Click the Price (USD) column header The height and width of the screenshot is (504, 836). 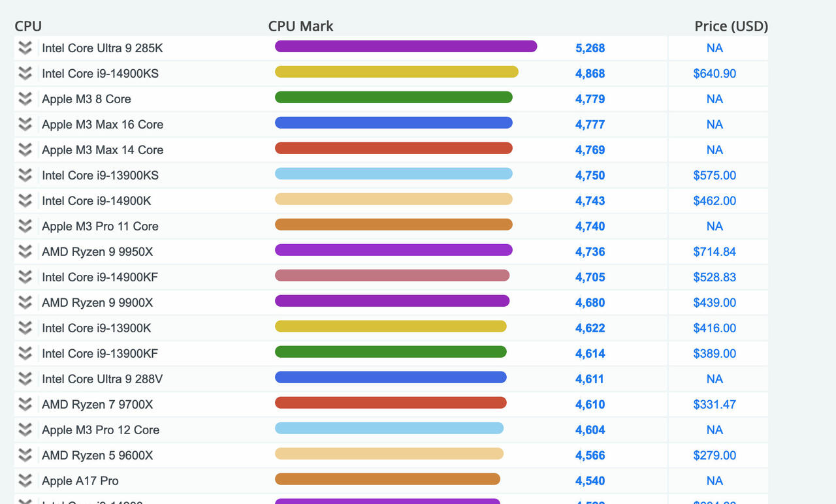coord(731,26)
